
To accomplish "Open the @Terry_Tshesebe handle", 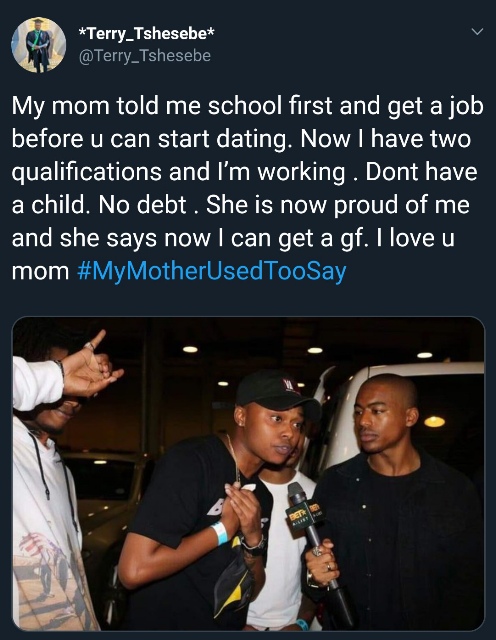I will pyautogui.click(x=145, y=56).
